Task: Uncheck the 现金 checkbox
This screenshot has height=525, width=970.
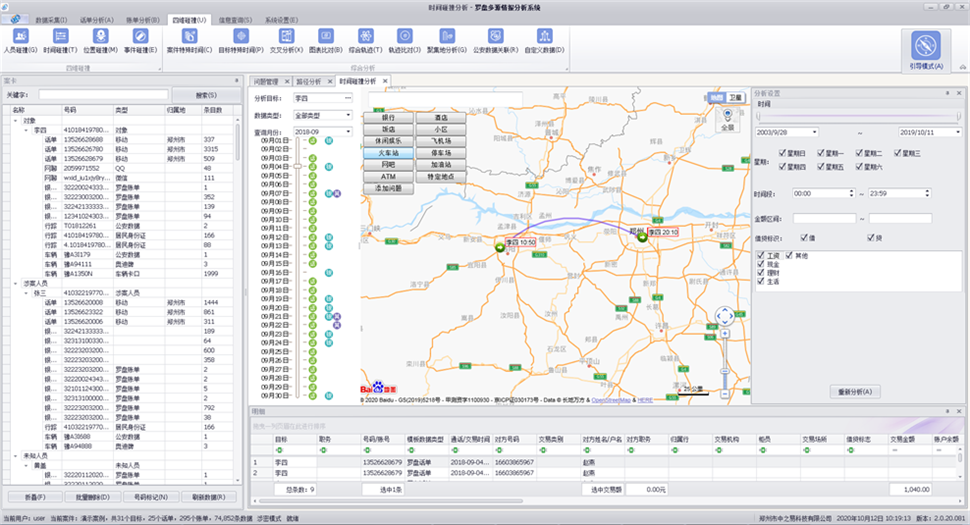Action: tap(761, 264)
